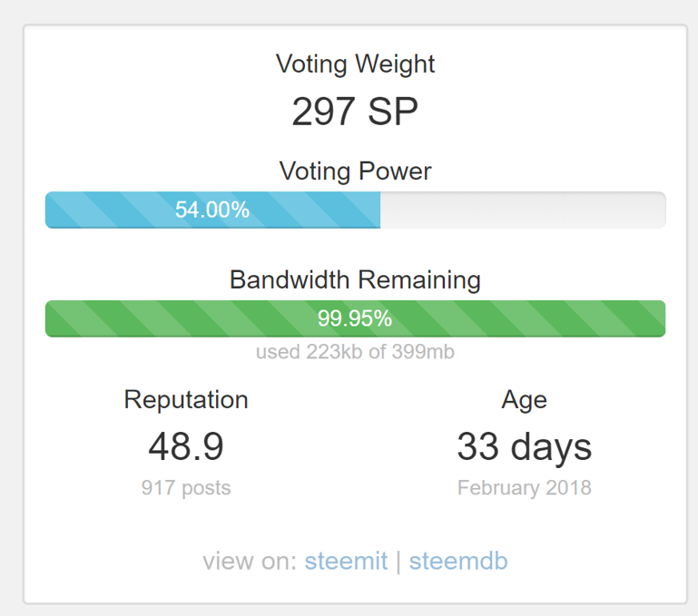
Task: Click the 99.95% bandwidth percentage label
Action: pyautogui.click(x=355, y=318)
